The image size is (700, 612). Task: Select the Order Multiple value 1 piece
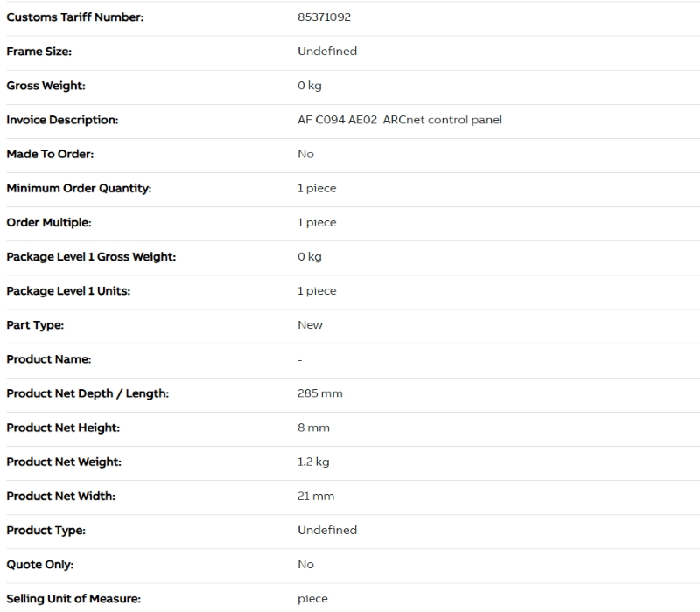[x=317, y=222]
